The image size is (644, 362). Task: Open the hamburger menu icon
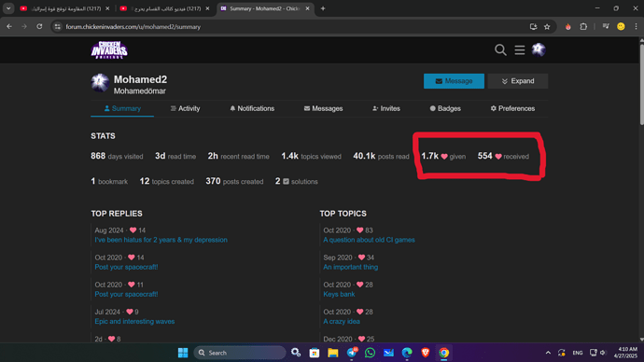coord(520,50)
